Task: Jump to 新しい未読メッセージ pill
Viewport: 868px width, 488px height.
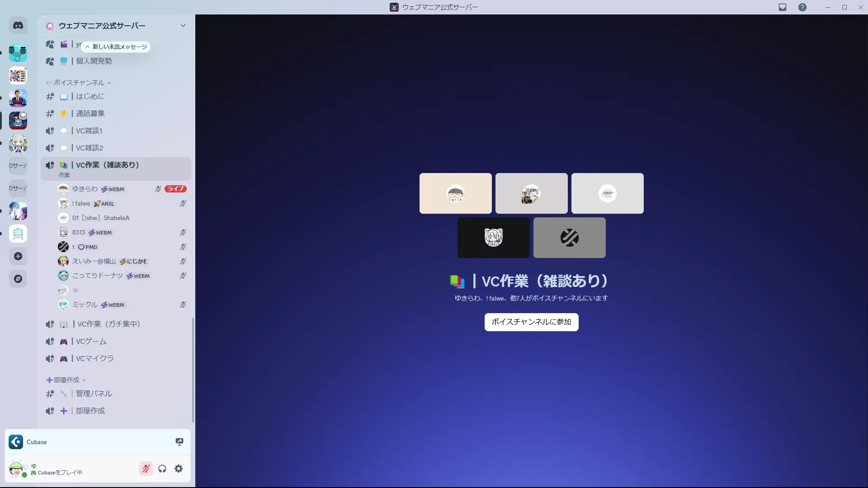Action: click(116, 47)
